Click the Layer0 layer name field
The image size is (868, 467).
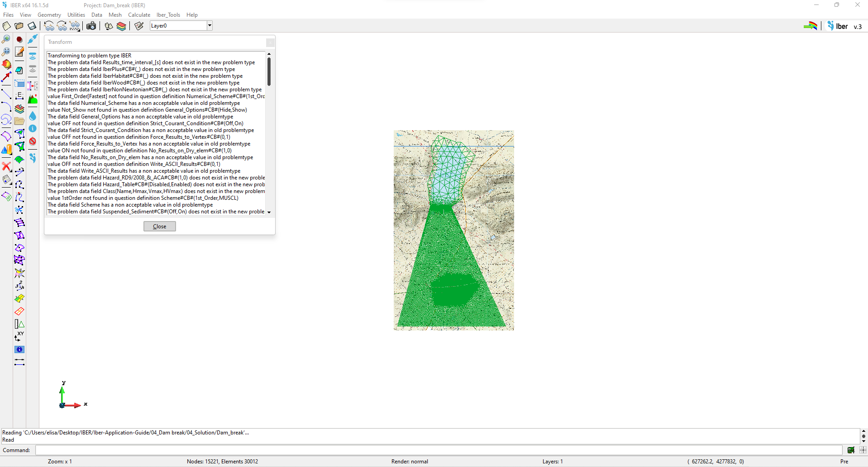[178, 26]
